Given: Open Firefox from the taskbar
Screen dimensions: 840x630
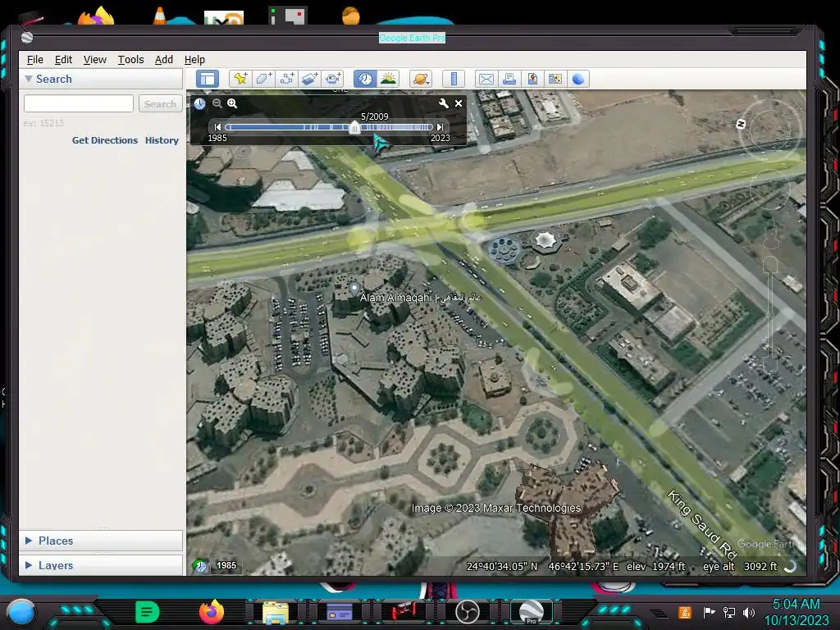Looking at the screenshot, I should 212,612.
